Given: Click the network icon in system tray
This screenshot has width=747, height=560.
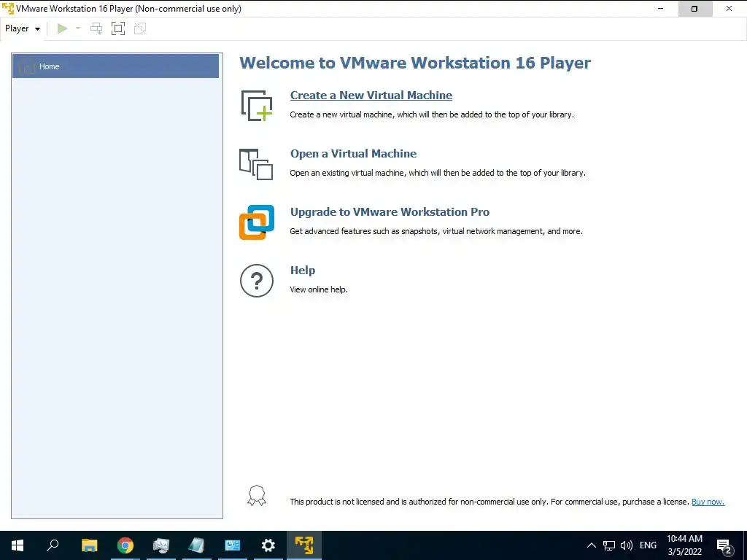Looking at the screenshot, I should [609, 545].
